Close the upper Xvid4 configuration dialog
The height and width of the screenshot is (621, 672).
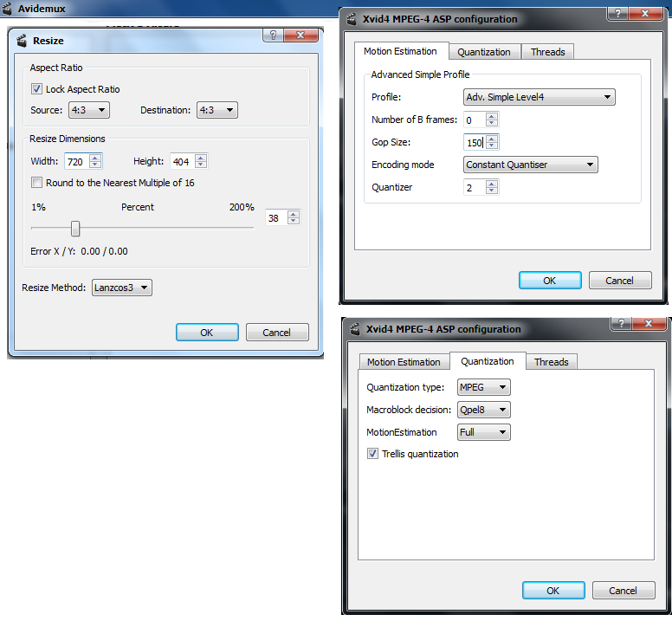[x=645, y=13]
